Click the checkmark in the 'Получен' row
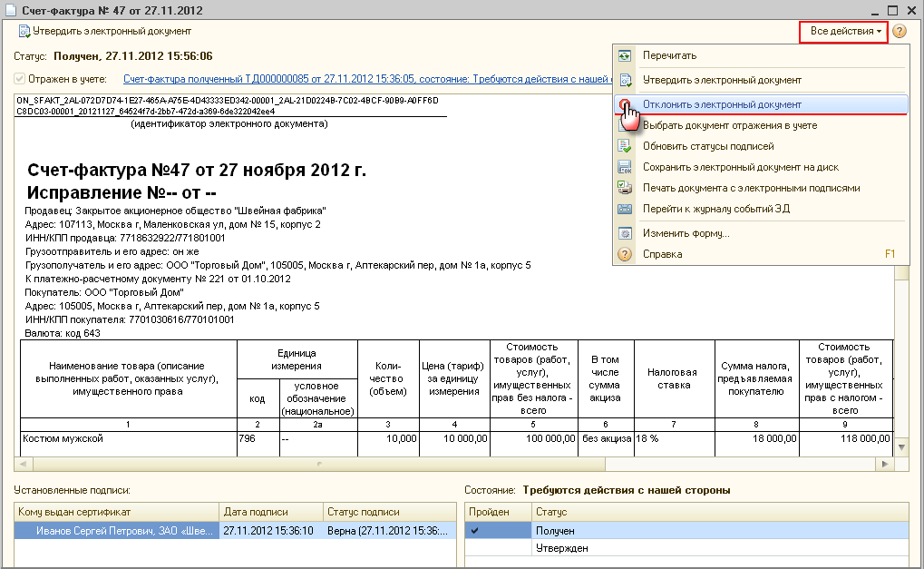Image resolution: width=924 pixels, height=569 pixels. point(474,530)
